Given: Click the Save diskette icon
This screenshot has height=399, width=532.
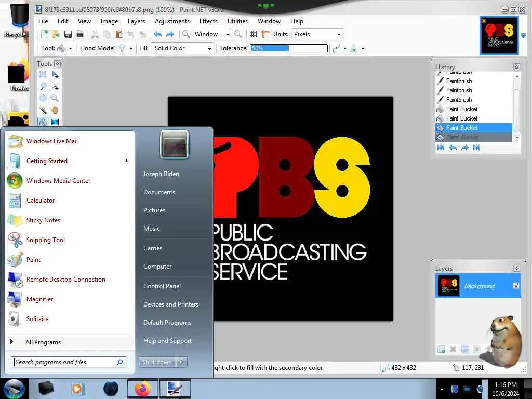Looking at the screenshot, I should (x=68, y=34).
